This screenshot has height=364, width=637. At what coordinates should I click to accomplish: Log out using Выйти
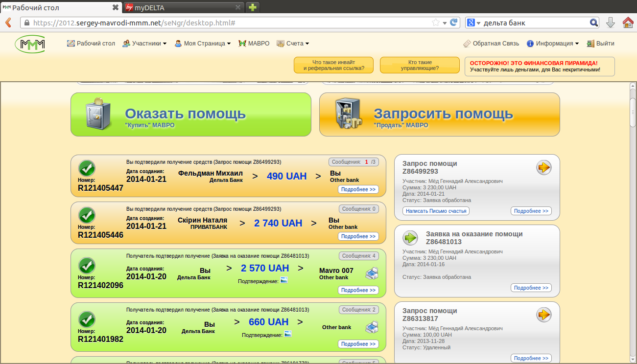(x=600, y=44)
